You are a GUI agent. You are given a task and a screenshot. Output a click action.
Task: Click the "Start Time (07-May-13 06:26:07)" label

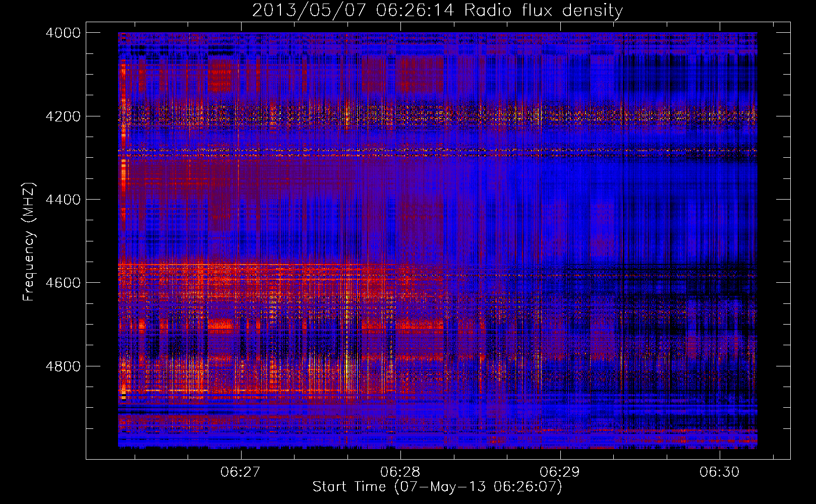click(437, 487)
